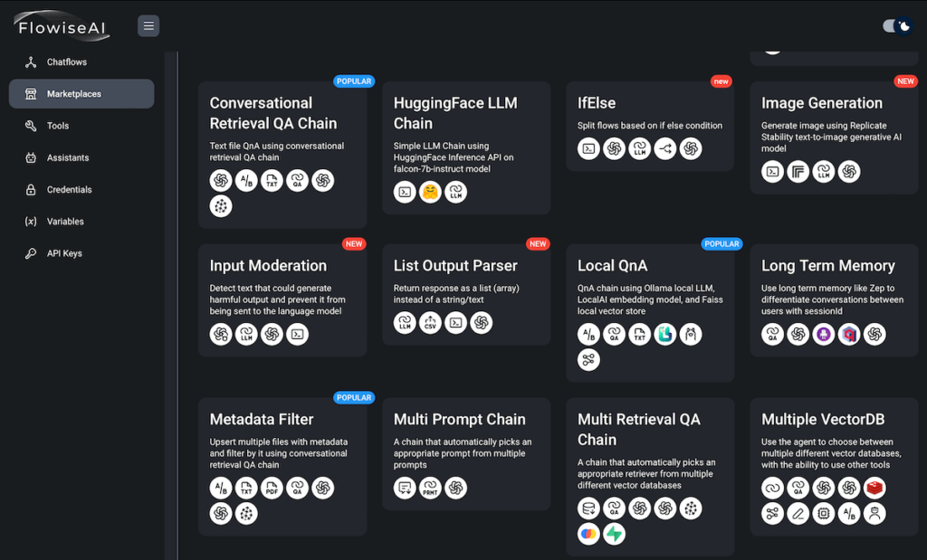Click the FlowiseAI logo
This screenshot has width=927, height=560.
(x=60, y=25)
